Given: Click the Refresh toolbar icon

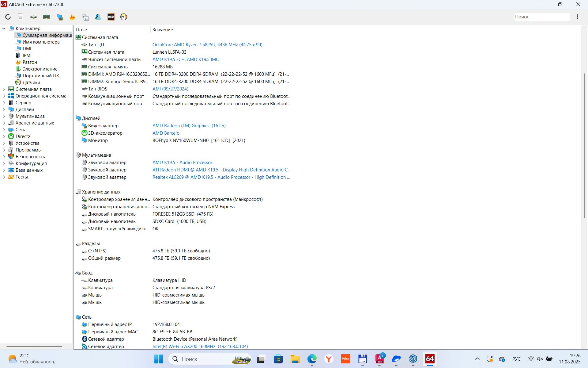Looking at the screenshot, I should point(8,17).
